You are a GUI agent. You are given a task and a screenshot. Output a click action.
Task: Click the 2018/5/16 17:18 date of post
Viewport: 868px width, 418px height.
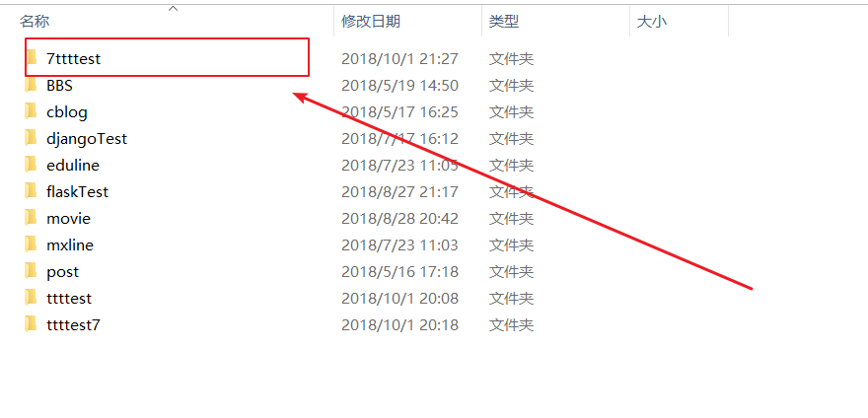[x=399, y=272]
